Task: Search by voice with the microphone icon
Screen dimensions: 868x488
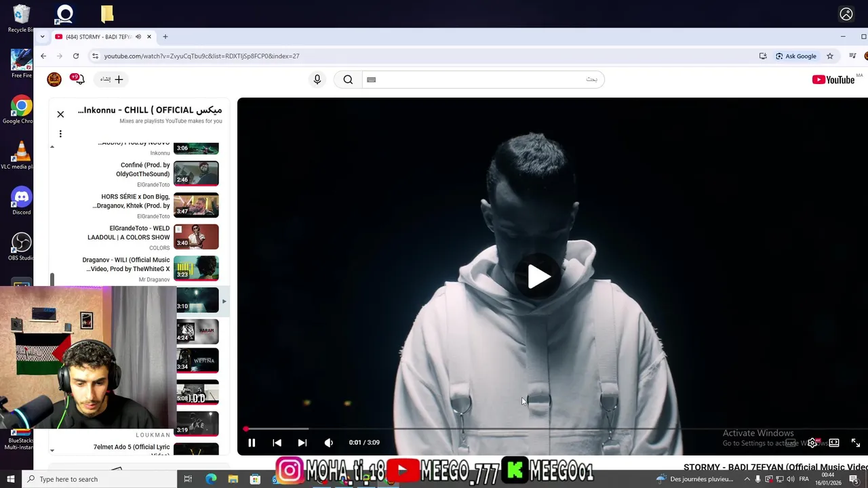Action: click(317, 79)
